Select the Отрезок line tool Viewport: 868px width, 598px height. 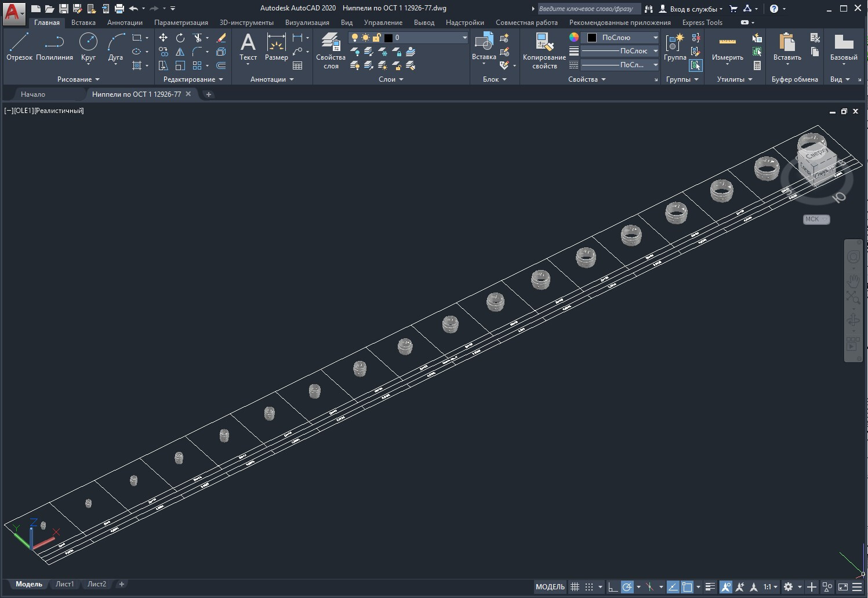[19, 46]
